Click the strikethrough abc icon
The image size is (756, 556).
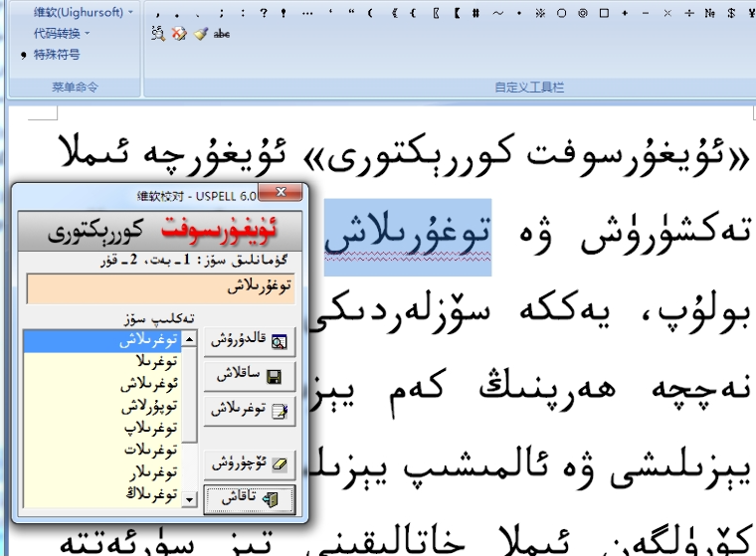pyautogui.click(x=222, y=34)
